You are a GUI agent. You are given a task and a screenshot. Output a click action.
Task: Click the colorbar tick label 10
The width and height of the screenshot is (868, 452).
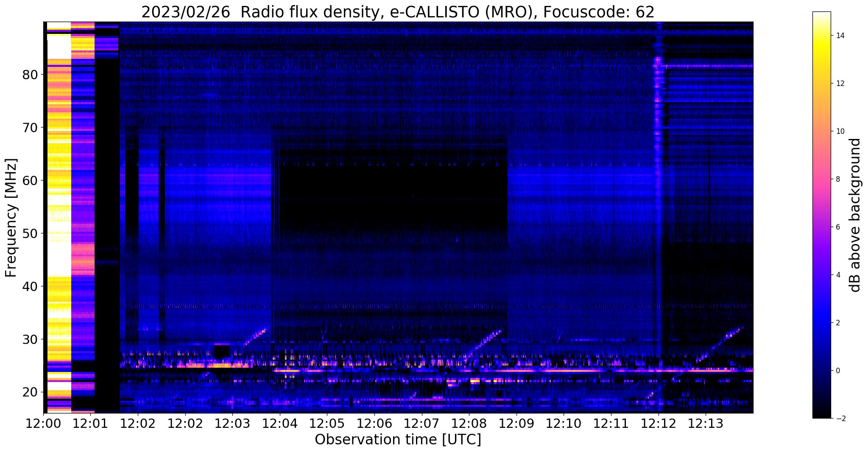point(840,131)
